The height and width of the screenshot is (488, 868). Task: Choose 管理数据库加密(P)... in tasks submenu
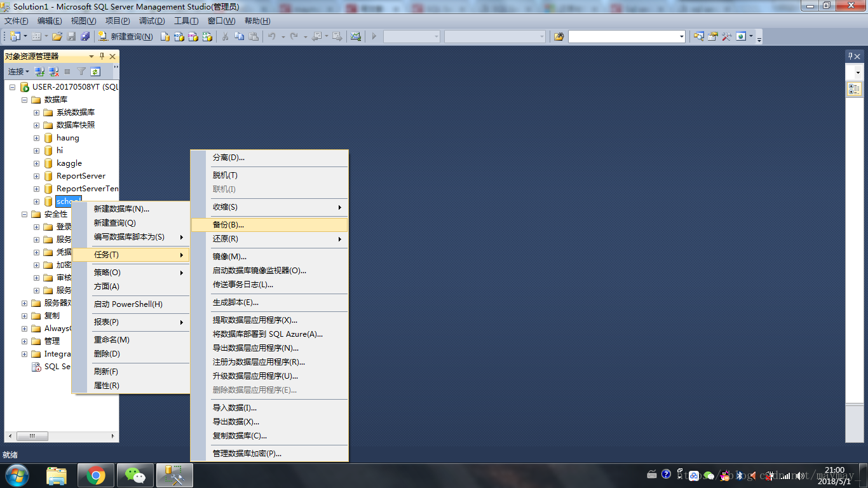pos(269,454)
